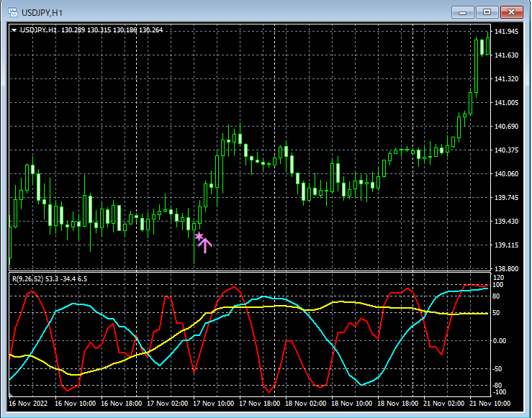Click the indicator scale value 0.00
This screenshot has width=532, height=418.
click(x=500, y=341)
